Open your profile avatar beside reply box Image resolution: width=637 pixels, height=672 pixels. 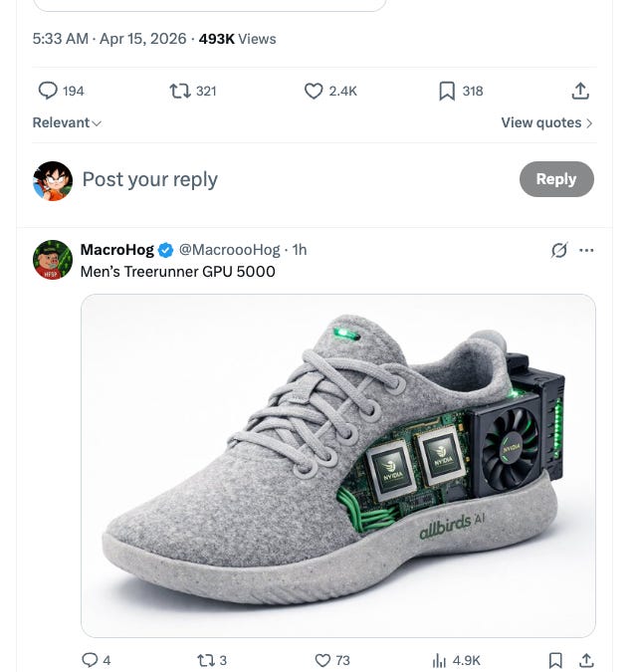point(53,181)
